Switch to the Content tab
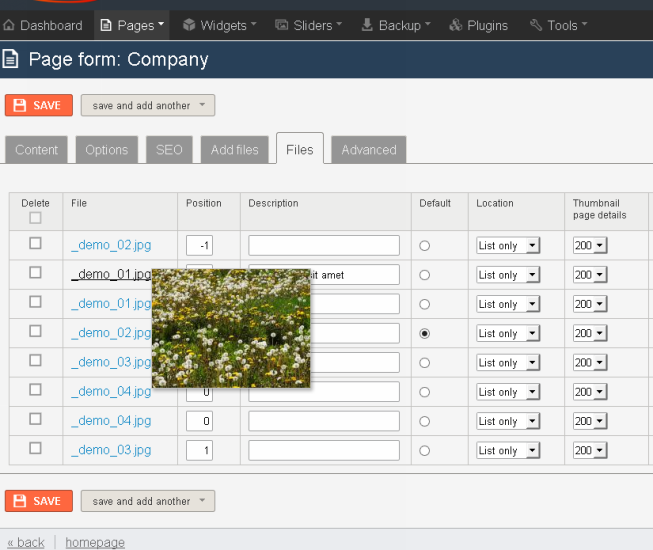 36,150
